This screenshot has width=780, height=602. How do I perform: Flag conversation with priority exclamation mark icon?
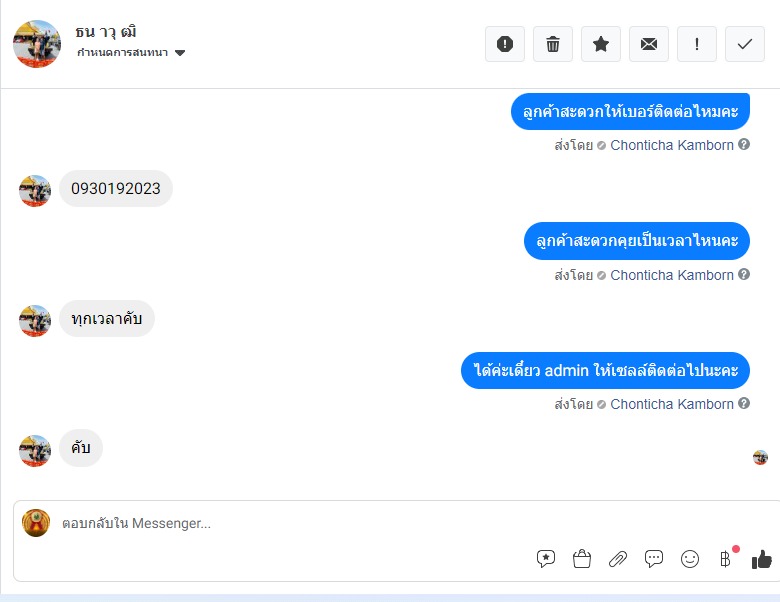pyautogui.click(x=696, y=44)
